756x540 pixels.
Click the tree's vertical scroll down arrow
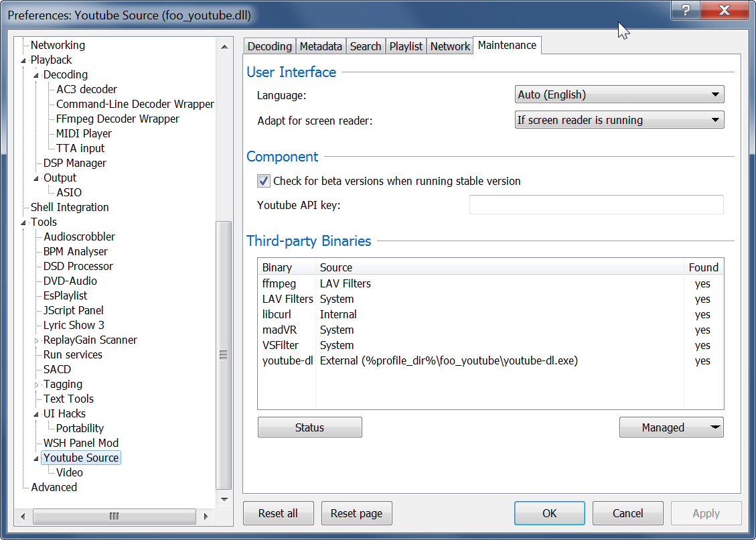click(x=224, y=499)
